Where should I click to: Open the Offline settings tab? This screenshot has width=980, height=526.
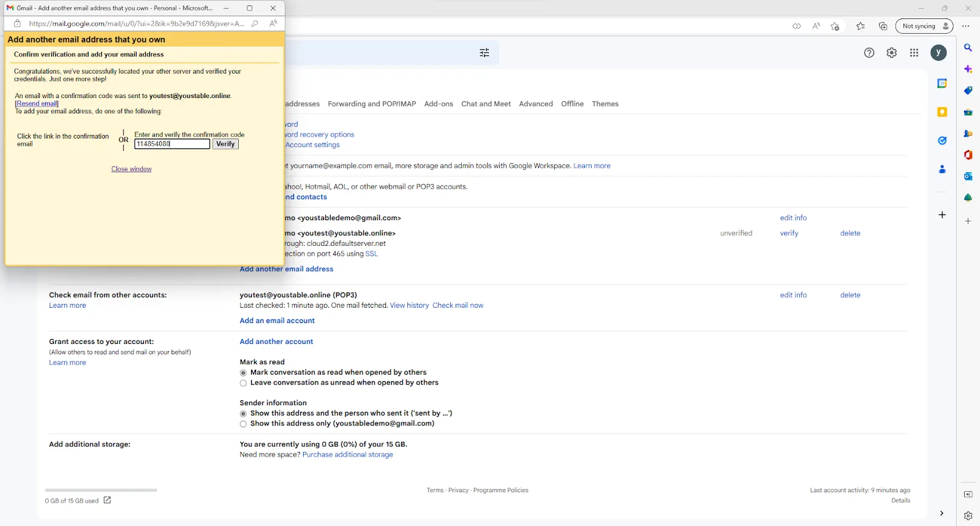pos(572,104)
